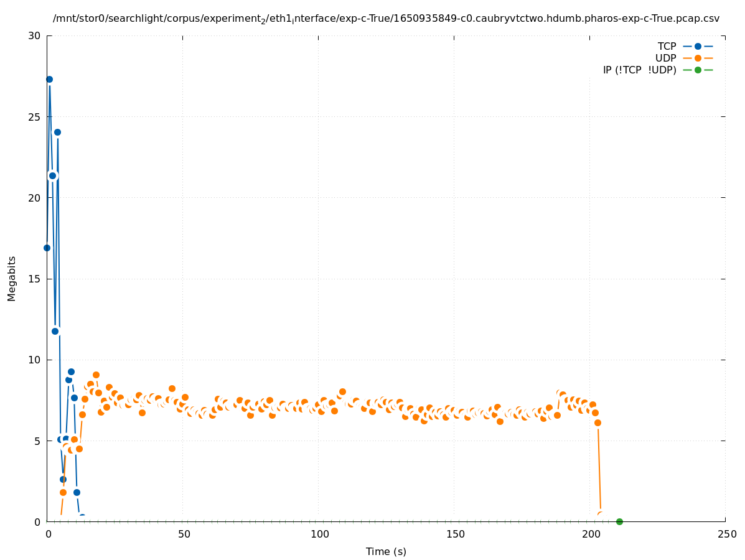Viewport: 745px width, 560px height.
Task: Select the UDP legend label
Action: (665, 58)
